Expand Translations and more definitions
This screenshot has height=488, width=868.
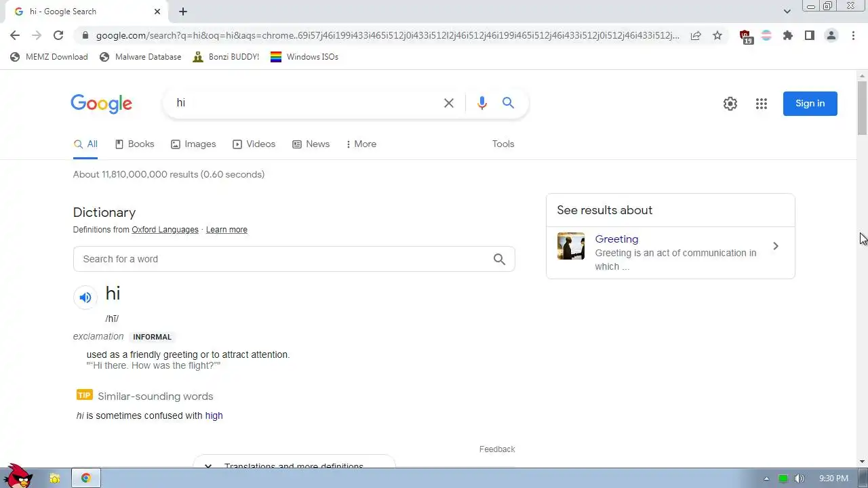click(294, 462)
